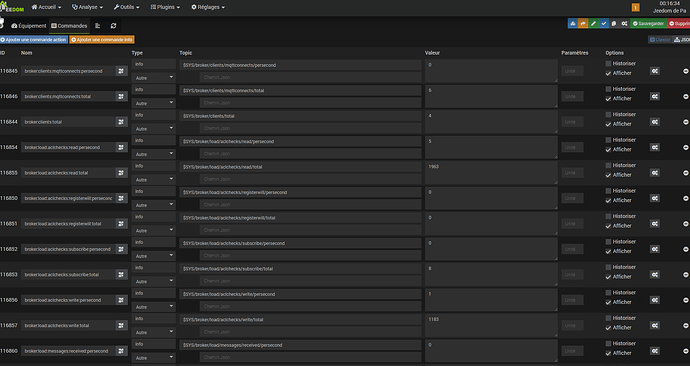The height and width of the screenshot is (366, 690).
Task: Click the topic field $SYS/broker/clients/total
Action: [300, 116]
